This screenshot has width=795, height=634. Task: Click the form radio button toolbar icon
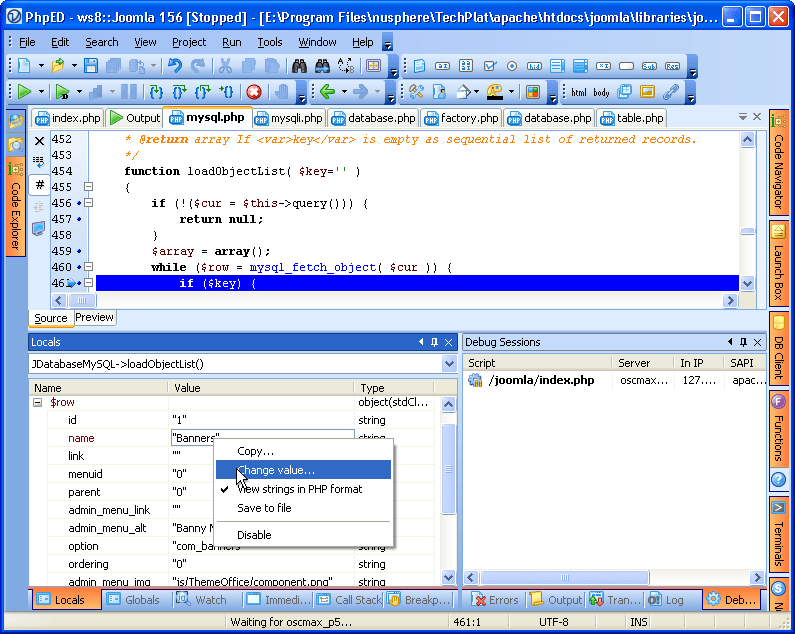[x=512, y=66]
